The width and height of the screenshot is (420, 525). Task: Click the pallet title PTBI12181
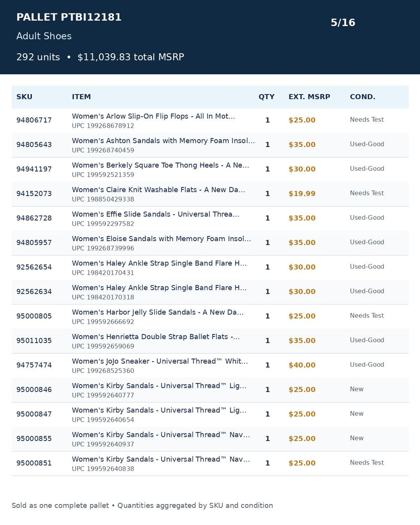[x=69, y=17]
